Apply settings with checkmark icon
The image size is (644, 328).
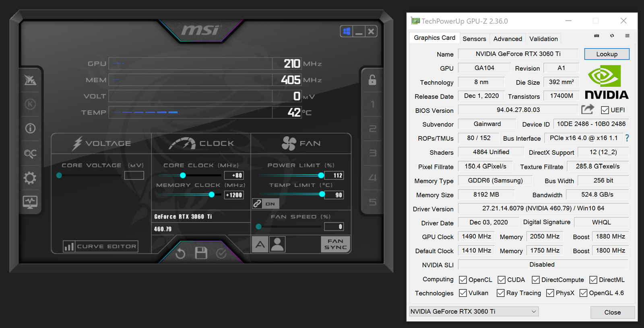[x=221, y=253]
